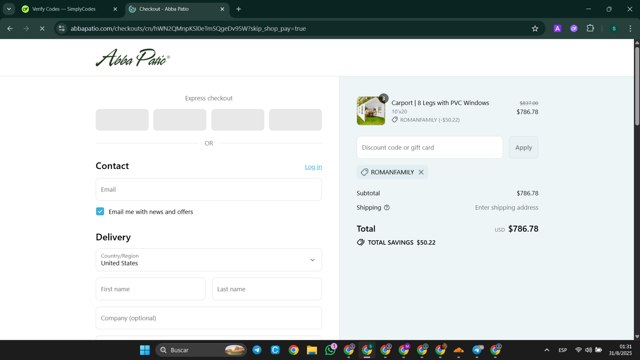Click the Log in link
The image size is (640, 360).
click(x=313, y=167)
